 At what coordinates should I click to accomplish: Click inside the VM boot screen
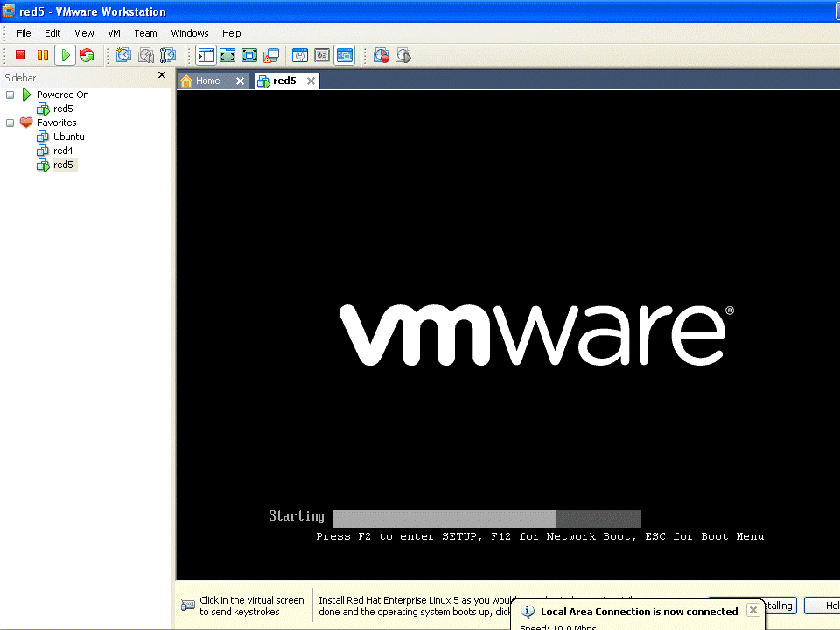507,335
